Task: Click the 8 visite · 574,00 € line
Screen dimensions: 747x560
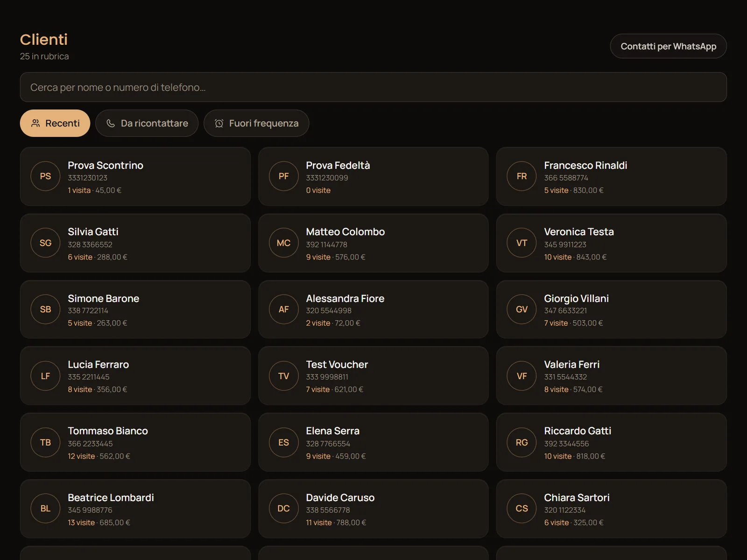Action: coord(573,390)
